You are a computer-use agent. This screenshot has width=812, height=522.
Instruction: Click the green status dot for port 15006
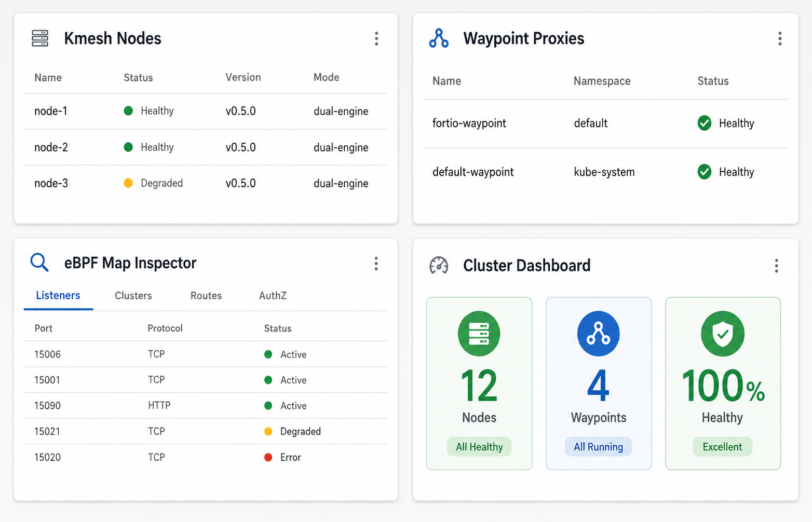(268, 354)
